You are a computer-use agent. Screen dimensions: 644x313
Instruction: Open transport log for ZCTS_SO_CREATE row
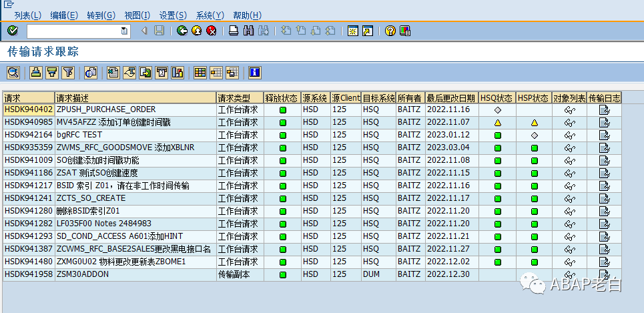pyautogui.click(x=604, y=198)
